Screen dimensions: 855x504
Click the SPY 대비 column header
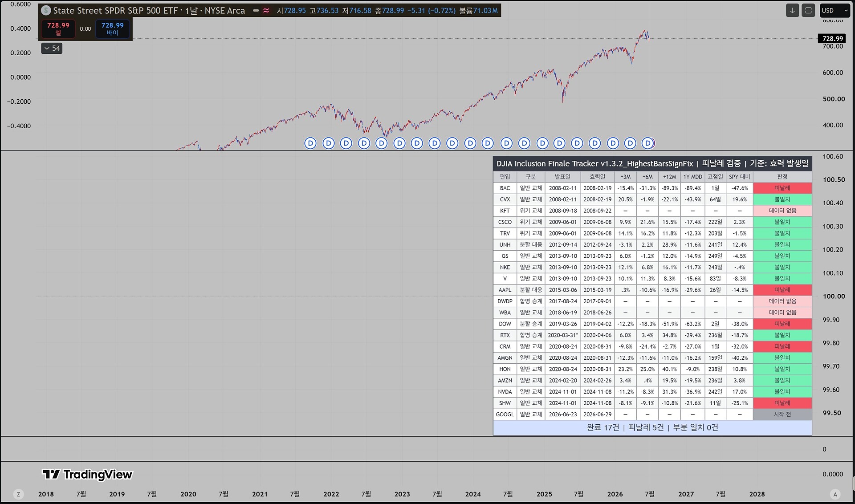740,177
